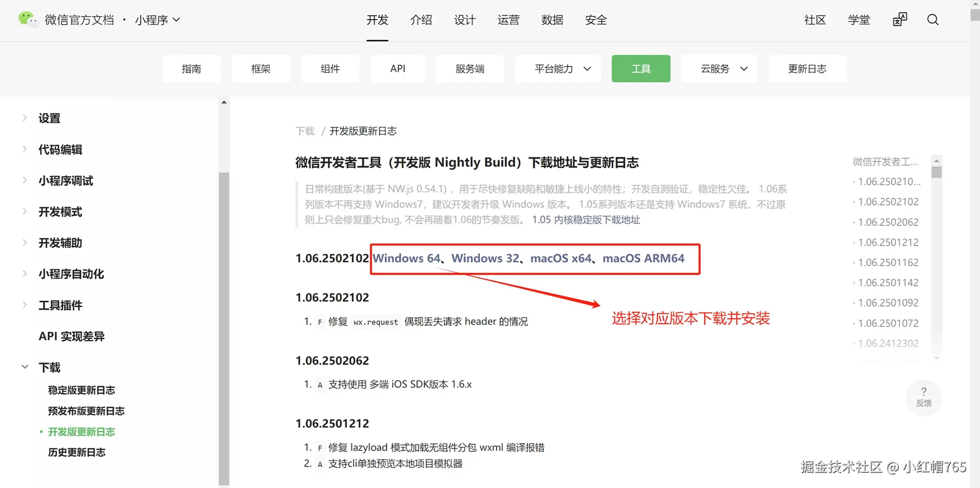Viewport: 980px width, 488px height.
Task: Click the 微信开发者工... outline heading
Action: coord(885,162)
